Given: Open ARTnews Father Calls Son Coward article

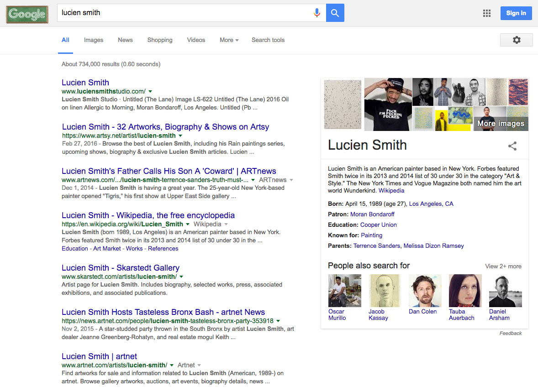Looking at the screenshot, I should click(169, 171).
